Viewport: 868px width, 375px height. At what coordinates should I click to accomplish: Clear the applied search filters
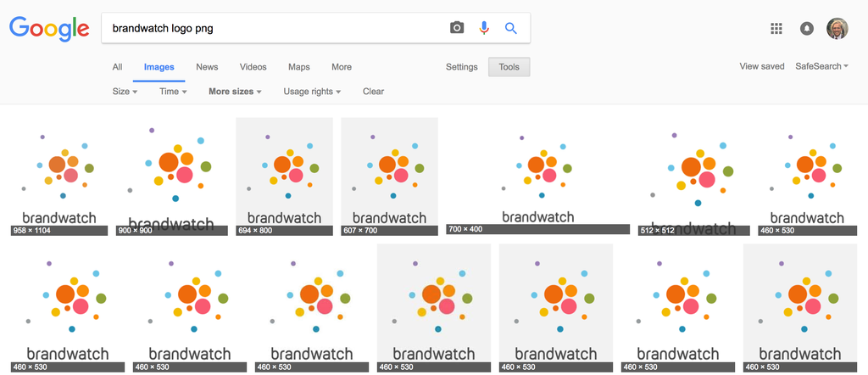[373, 92]
